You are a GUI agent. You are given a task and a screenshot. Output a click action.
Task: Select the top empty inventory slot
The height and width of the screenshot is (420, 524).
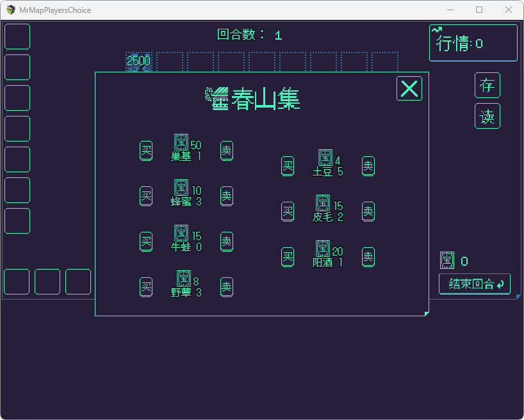coord(17,36)
